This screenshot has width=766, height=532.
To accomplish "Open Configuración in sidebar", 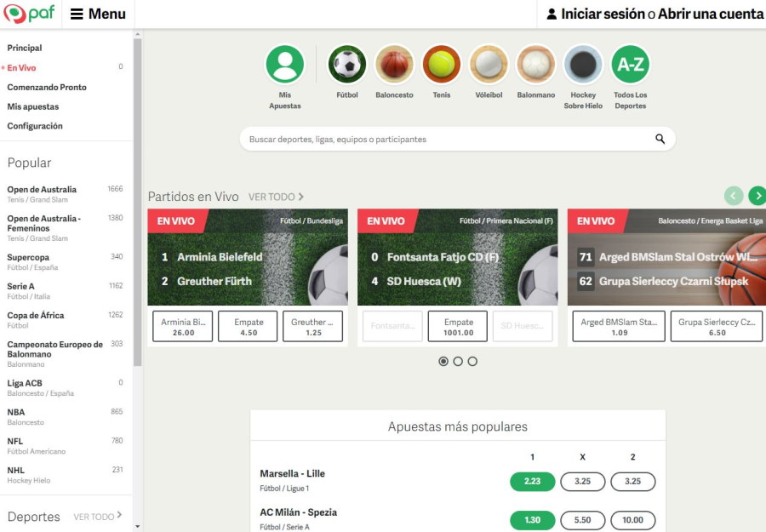I will [35, 126].
